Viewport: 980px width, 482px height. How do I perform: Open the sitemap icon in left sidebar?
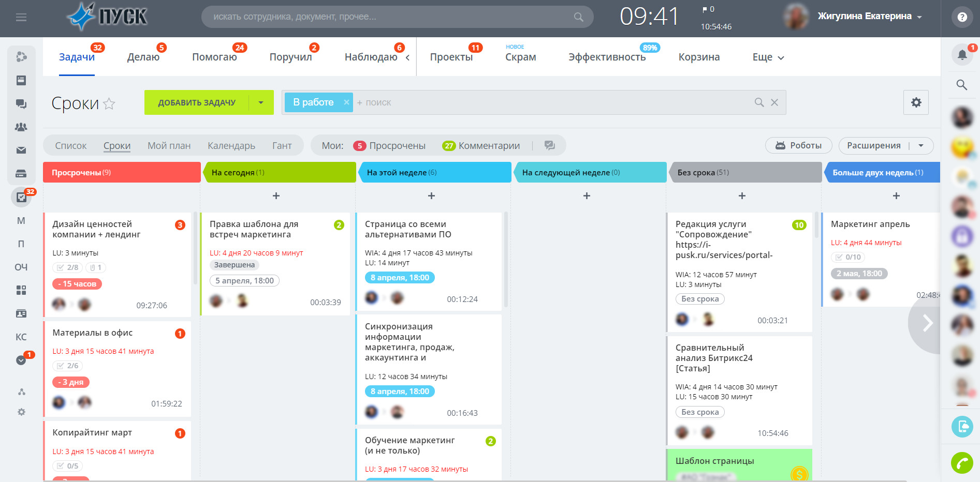pos(21,391)
